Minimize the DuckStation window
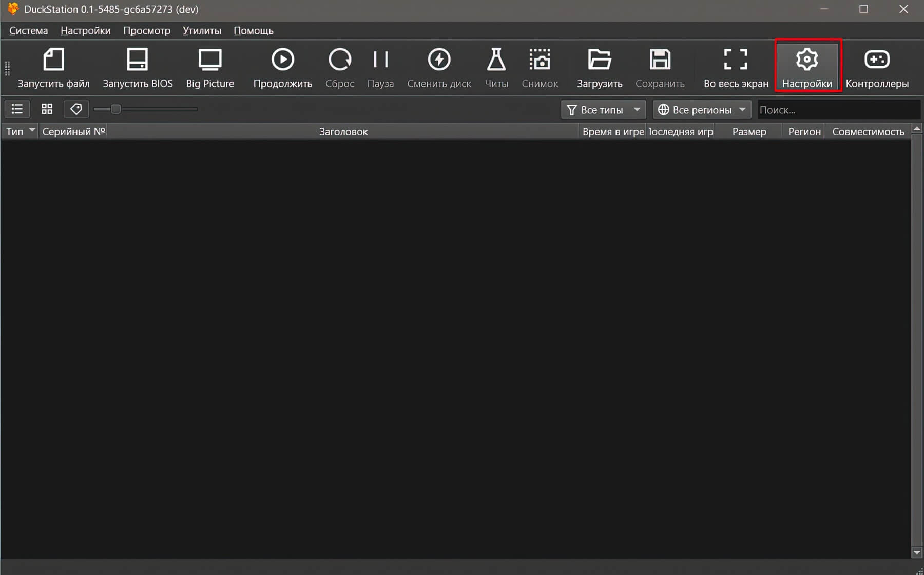The image size is (924, 575). tap(824, 9)
